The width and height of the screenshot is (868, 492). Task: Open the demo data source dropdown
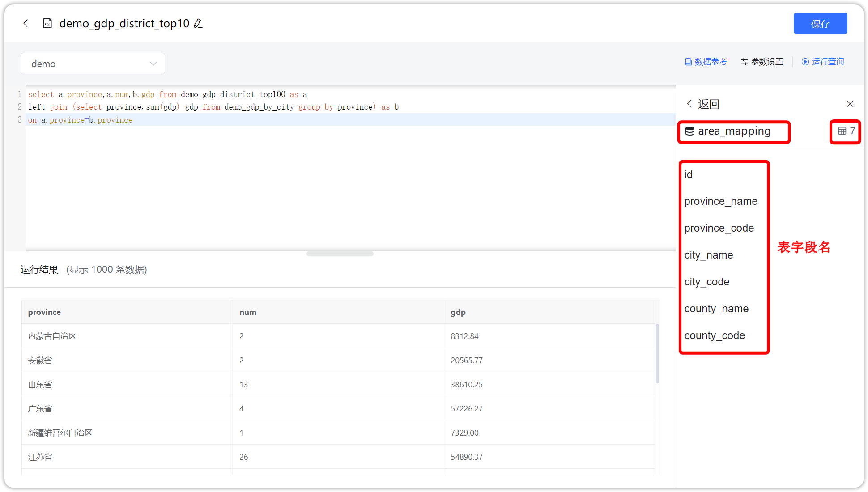[93, 64]
